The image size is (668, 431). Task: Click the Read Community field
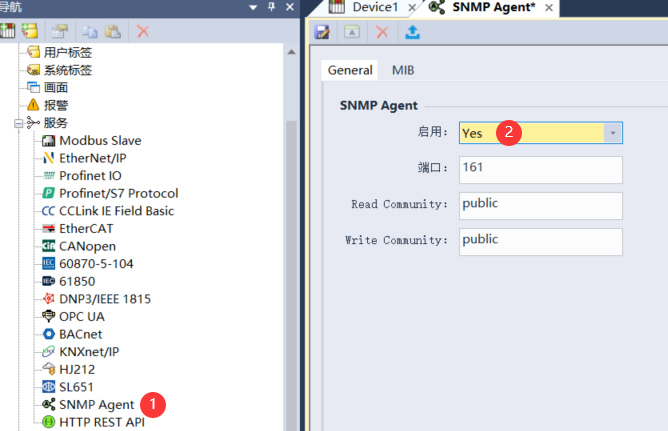tap(541, 206)
